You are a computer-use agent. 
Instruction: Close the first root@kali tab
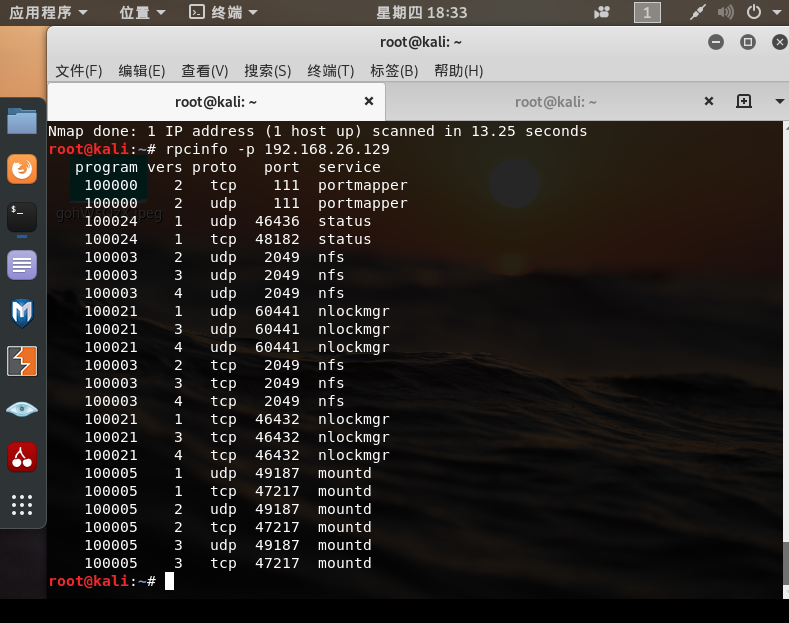tap(369, 101)
